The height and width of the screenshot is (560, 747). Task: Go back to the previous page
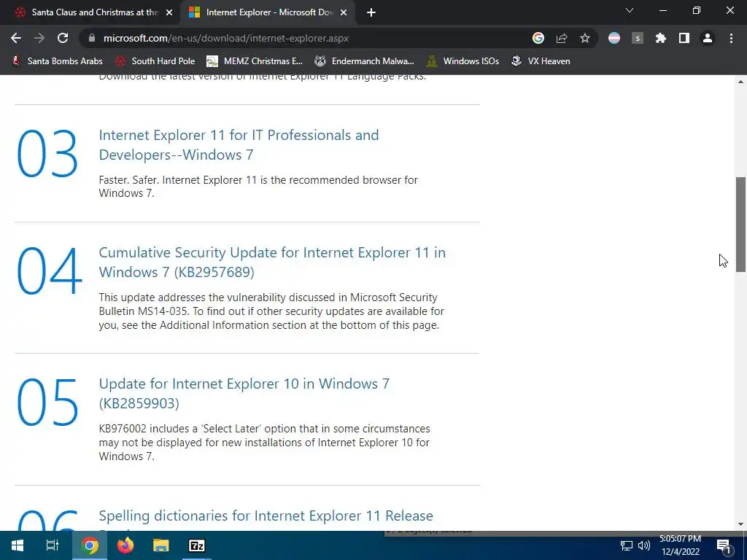coord(16,38)
